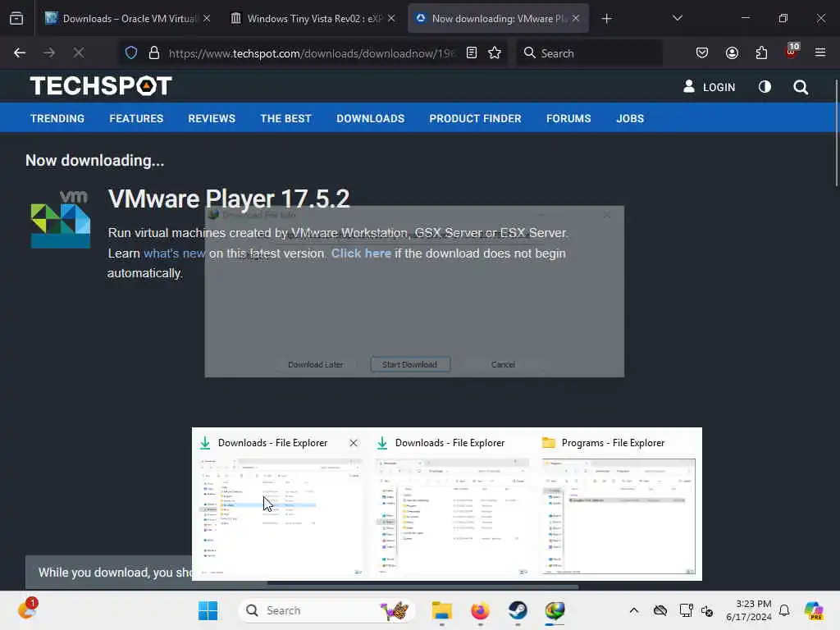Open FORUMS menu item

pos(568,118)
